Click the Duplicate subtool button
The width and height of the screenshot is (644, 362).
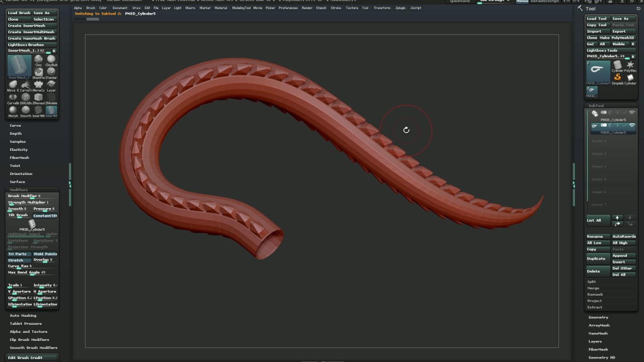598,258
